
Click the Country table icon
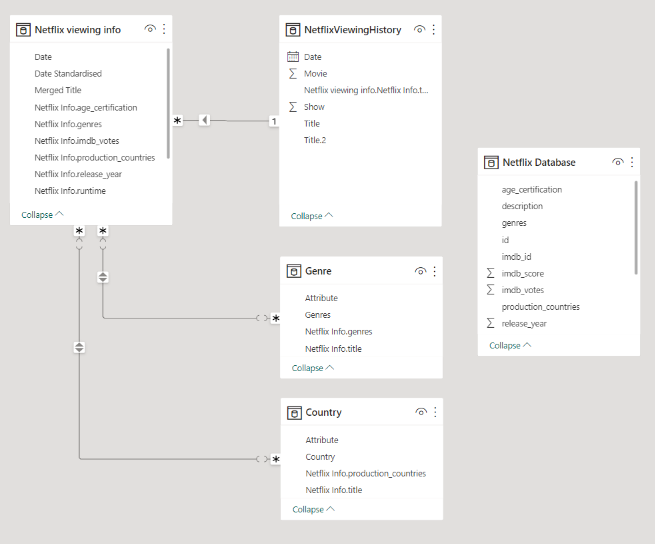(x=294, y=412)
